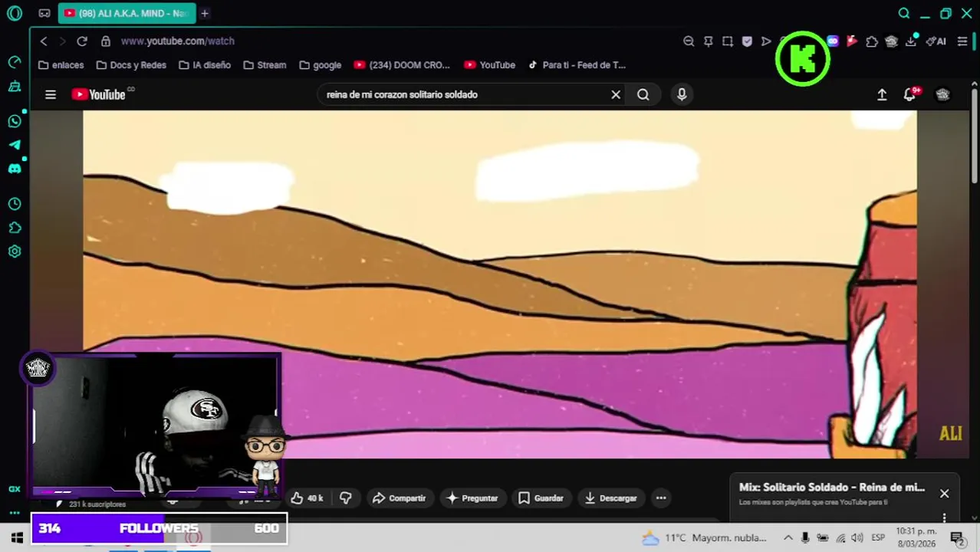Open GX Control speedometer in sidebar
Image resolution: width=980 pixels, height=552 pixels.
(x=15, y=61)
